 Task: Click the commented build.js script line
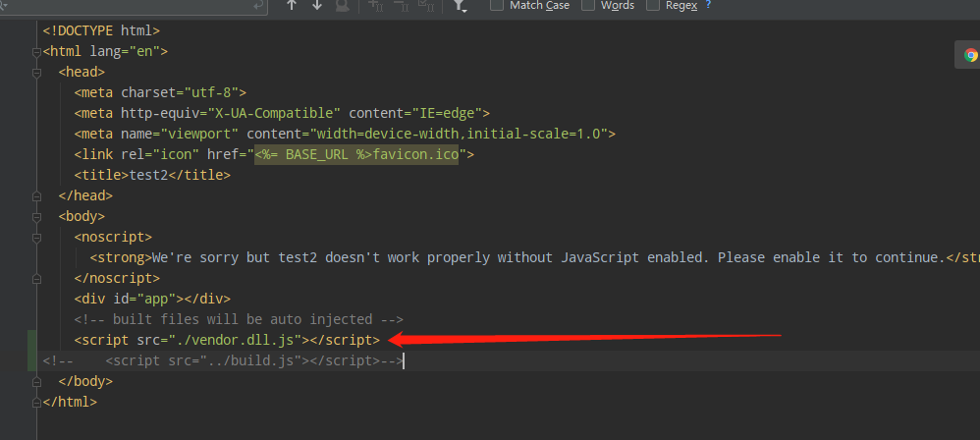pyautogui.click(x=223, y=360)
